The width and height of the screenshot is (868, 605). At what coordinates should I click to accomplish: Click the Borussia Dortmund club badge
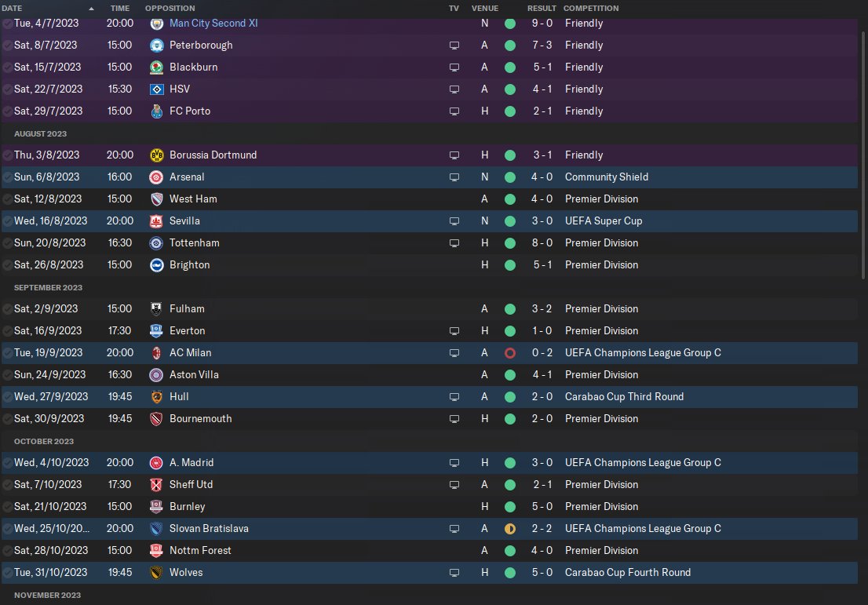[x=157, y=155]
